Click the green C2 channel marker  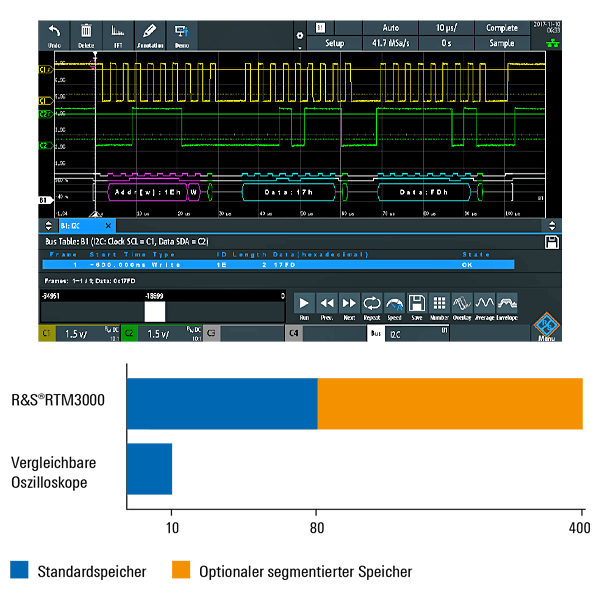46,146
